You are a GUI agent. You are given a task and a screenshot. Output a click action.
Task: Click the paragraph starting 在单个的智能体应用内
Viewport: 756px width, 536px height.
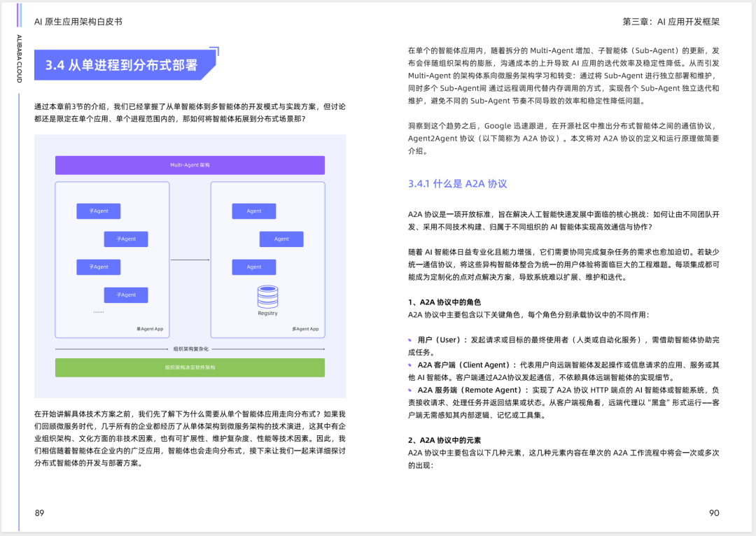[563, 76]
